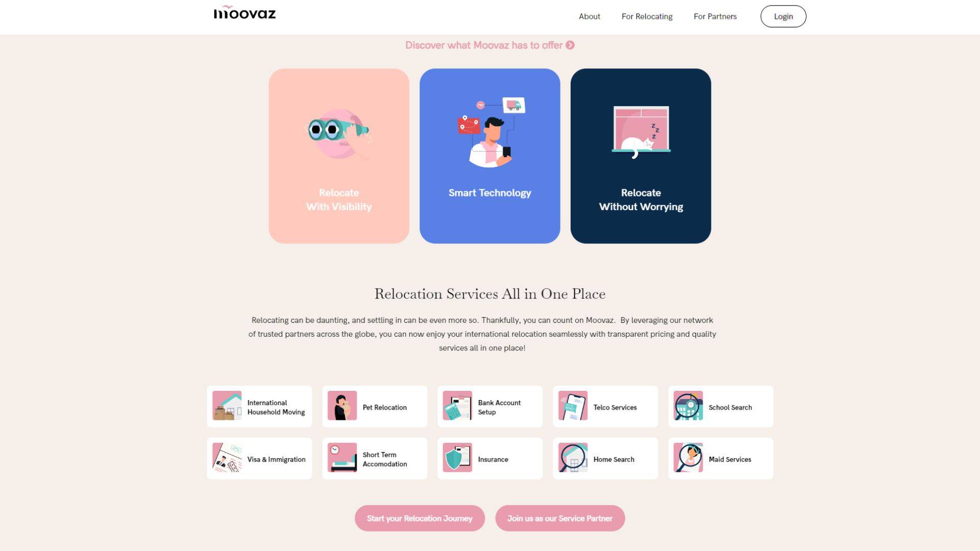
Task: Click the arrow beside Discover what Moovaz offers
Action: [x=570, y=45]
